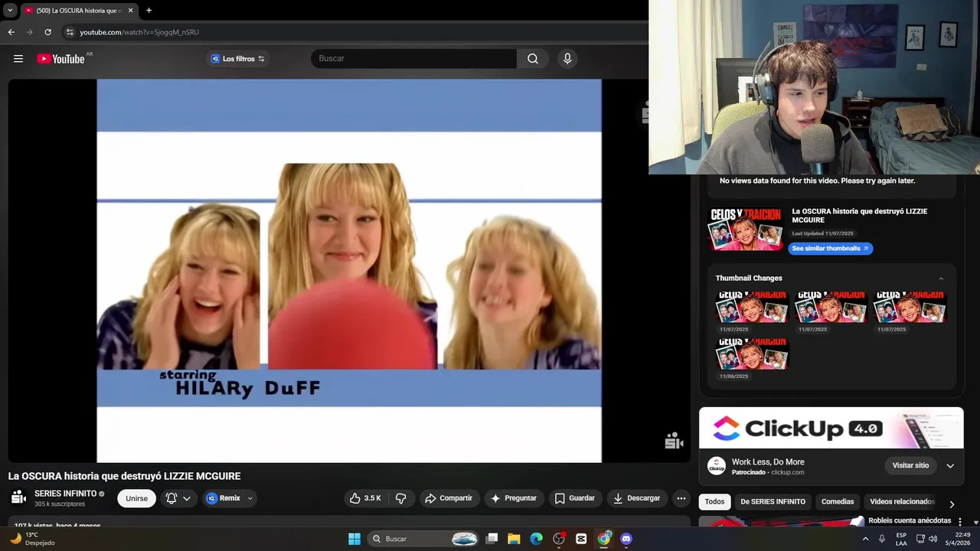Open Discord from the taskbar

click(x=626, y=539)
